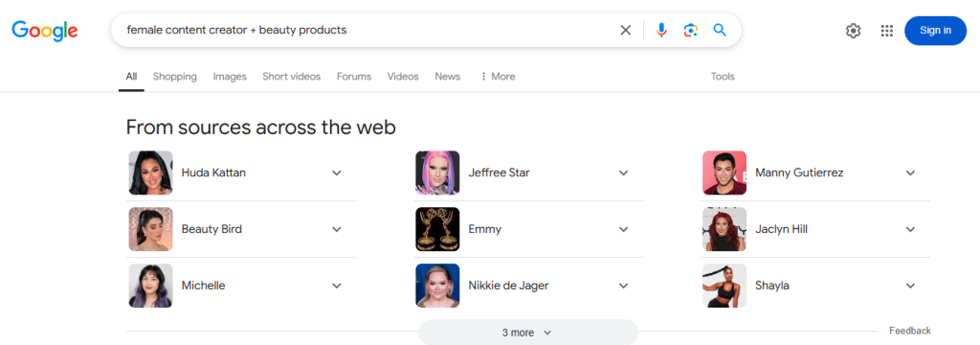Open the Short videos tab
This screenshot has width=980, height=345.
[x=291, y=77]
